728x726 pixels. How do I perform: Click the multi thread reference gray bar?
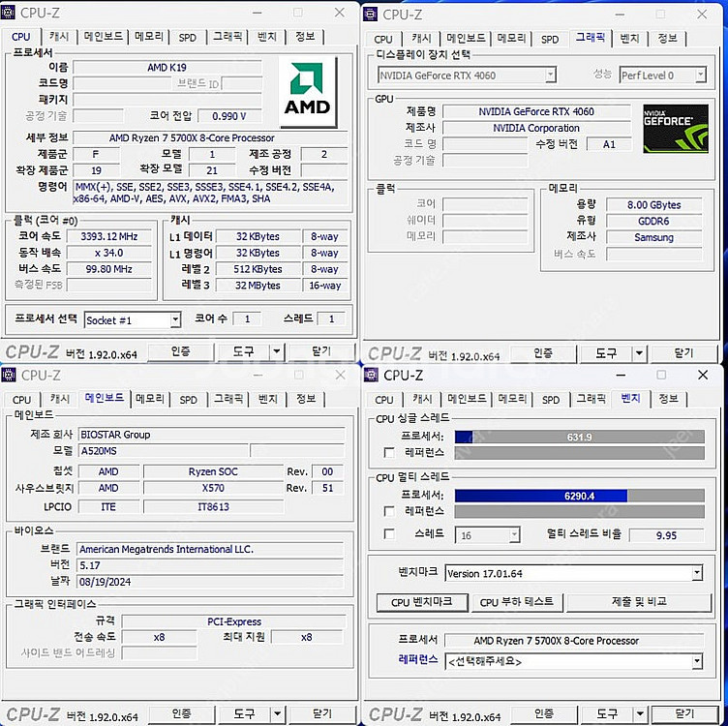point(580,511)
